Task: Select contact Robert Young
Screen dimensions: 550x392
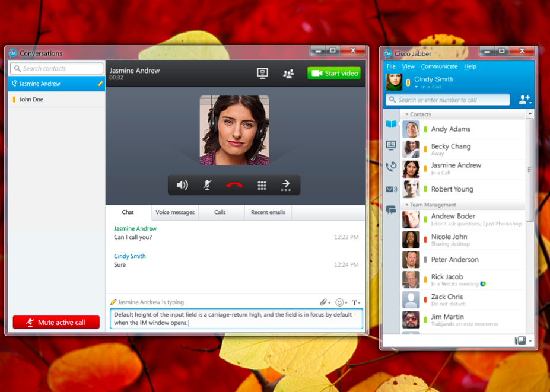Action: (463, 189)
